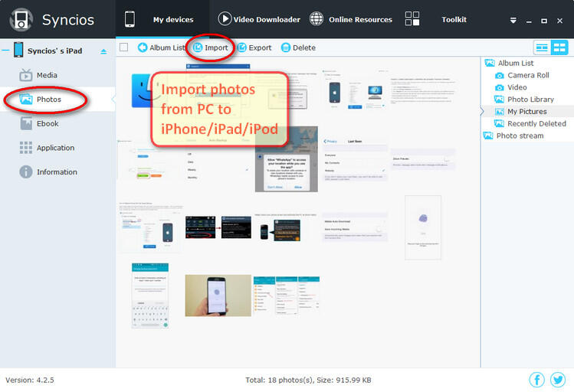Screen dimensions: 574x392
Task: Click the Version: 4.2.5 text
Action: [30, 380]
